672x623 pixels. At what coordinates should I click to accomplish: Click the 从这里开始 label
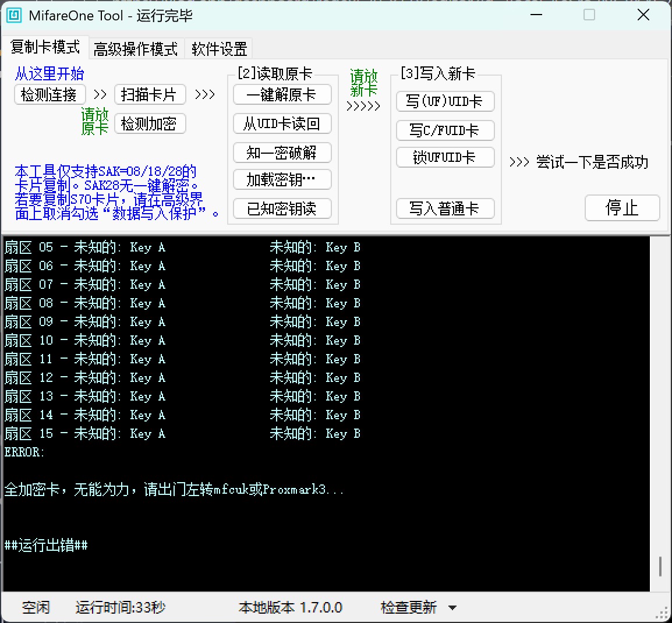pos(49,74)
